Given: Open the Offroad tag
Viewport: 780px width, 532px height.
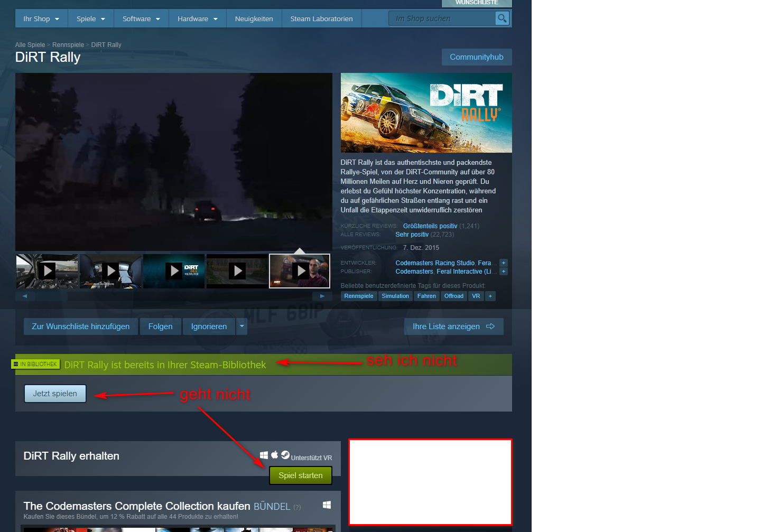Looking at the screenshot, I should [454, 296].
